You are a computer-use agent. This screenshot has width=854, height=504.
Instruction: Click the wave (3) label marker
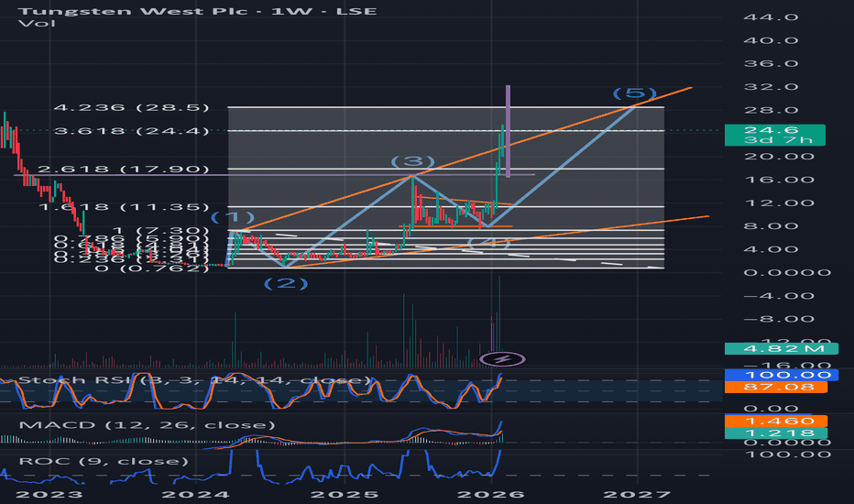point(413,161)
